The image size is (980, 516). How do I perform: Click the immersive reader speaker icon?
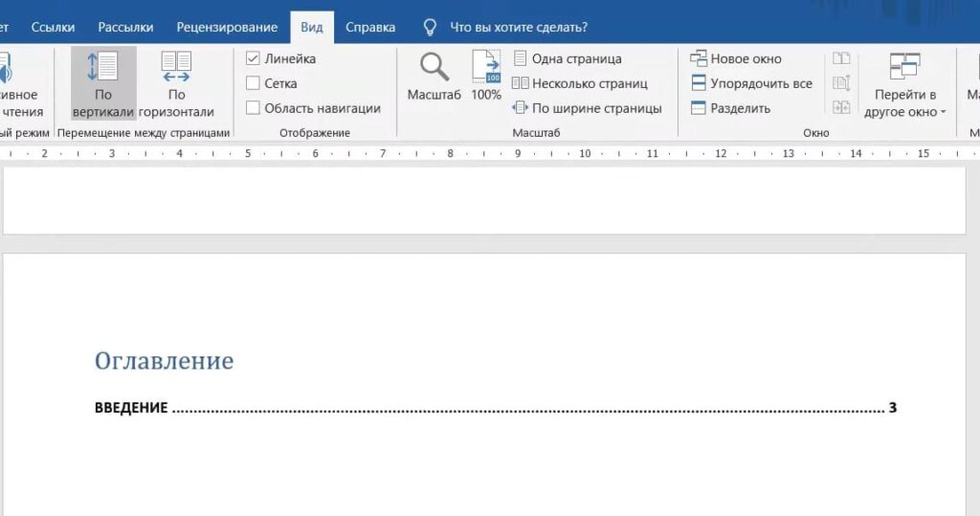pyautogui.click(x=5, y=68)
